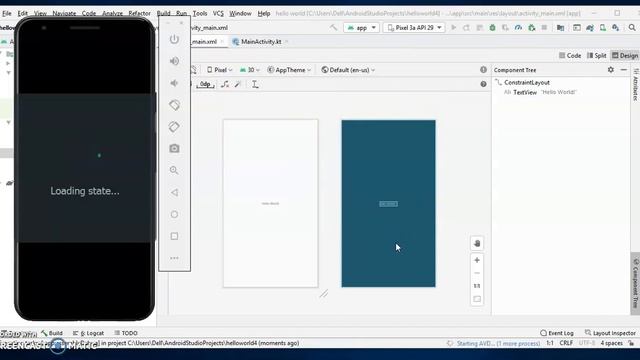
Task: Open the Default (en-us) locale dropdown
Action: coord(348,70)
